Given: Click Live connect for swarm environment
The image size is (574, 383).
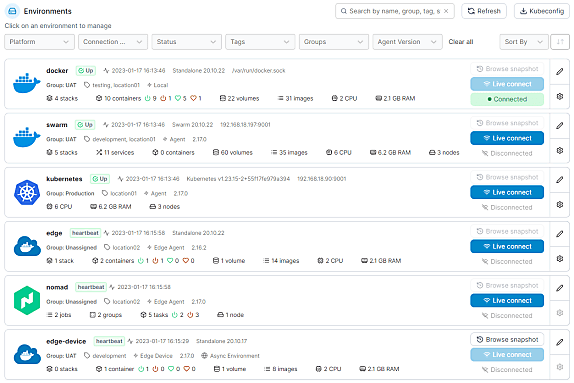Looking at the screenshot, I should pyautogui.click(x=507, y=138).
